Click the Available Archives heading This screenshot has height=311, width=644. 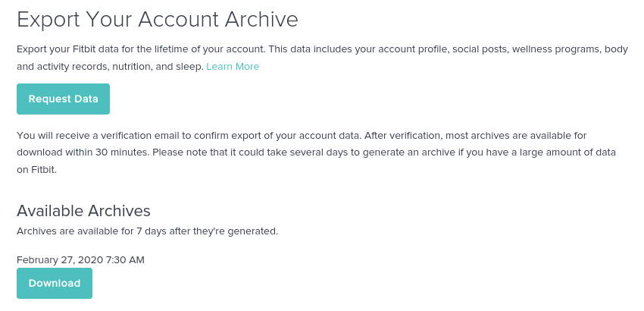pyautogui.click(x=83, y=211)
